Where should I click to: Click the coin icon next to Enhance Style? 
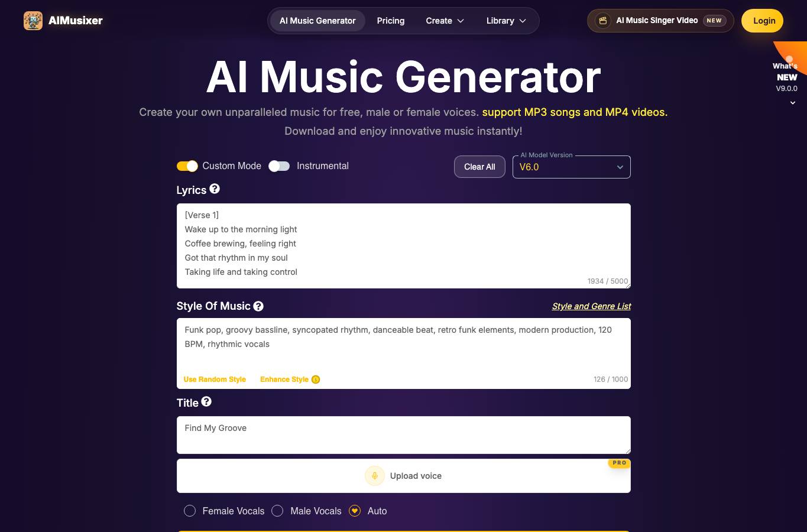316,379
